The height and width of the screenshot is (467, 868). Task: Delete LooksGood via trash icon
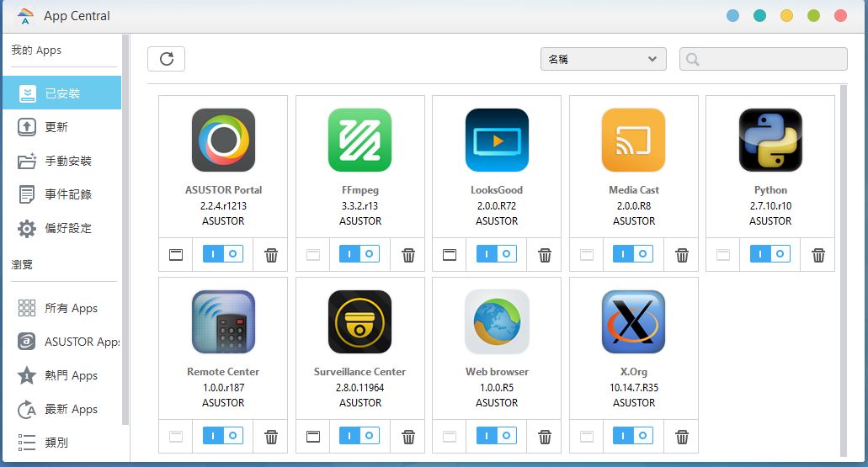(x=545, y=255)
